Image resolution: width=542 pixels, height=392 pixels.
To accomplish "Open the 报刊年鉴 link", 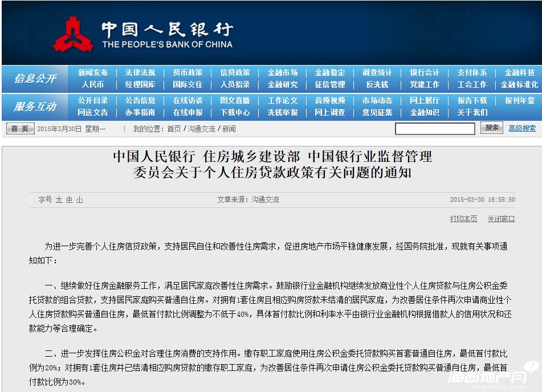I will [520, 101].
